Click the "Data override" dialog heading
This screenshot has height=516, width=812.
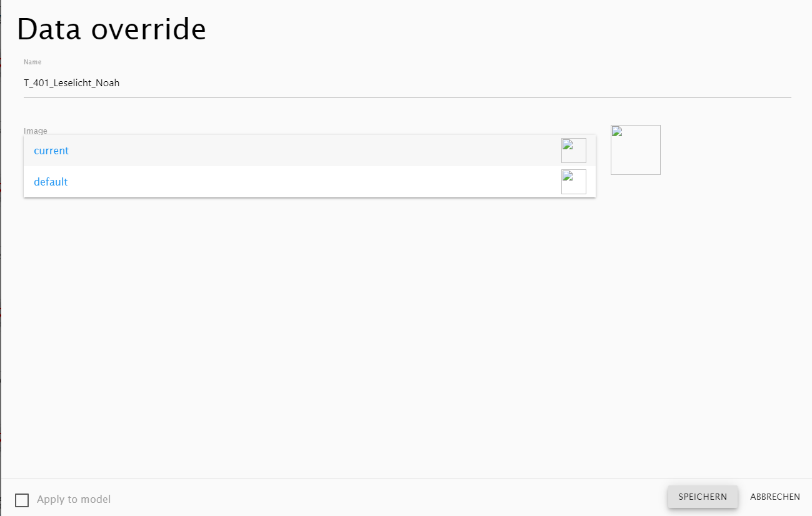point(111,29)
